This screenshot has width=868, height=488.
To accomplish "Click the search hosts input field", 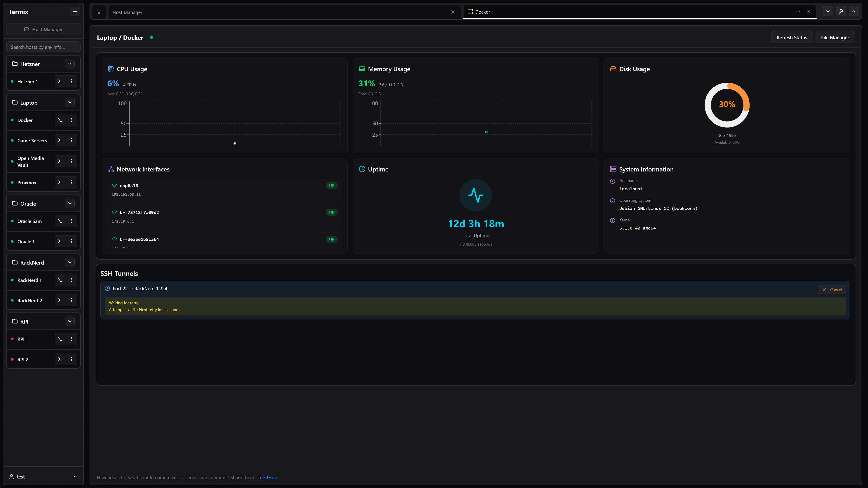I will (x=43, y=47).
